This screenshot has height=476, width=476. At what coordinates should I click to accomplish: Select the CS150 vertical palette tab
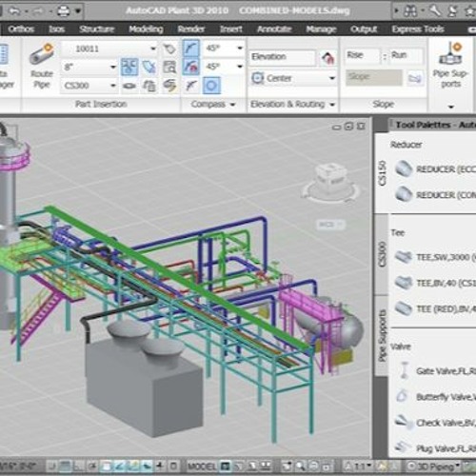pos(382,173)
